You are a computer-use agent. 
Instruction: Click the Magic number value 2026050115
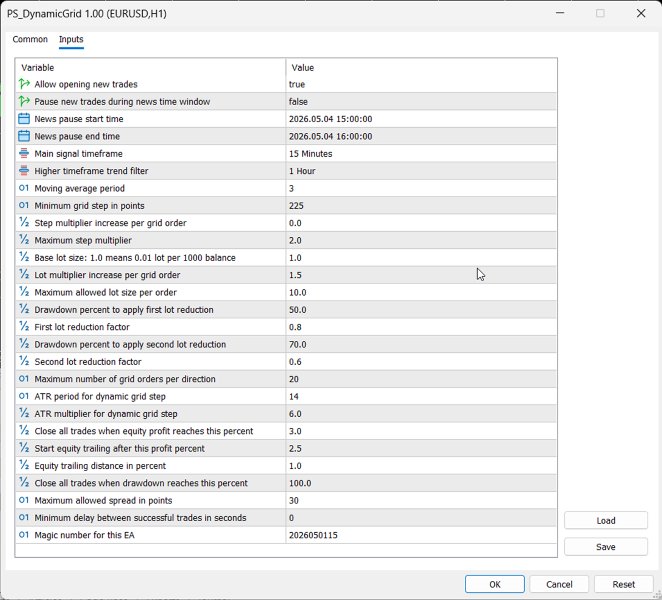pos(313,535)
